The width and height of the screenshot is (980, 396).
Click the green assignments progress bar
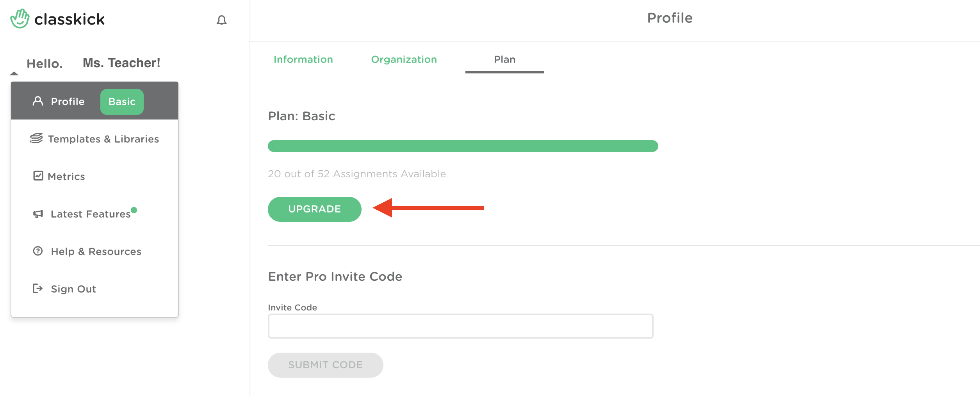tap(463, 146)
